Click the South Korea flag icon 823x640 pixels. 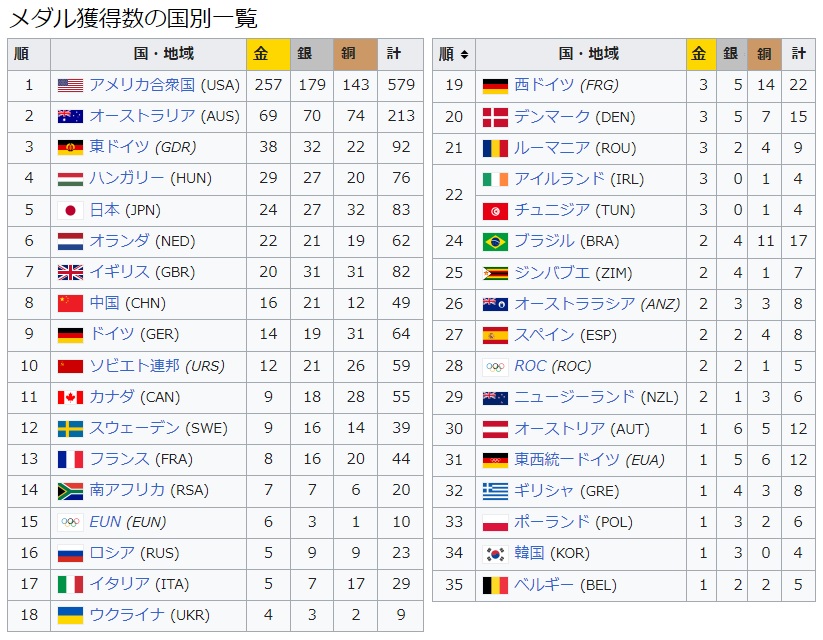click(x=495, y=553)
